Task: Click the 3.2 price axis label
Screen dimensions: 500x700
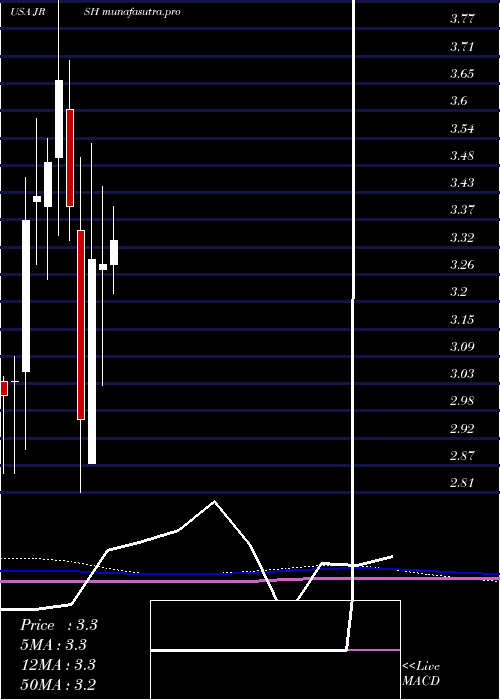Action: [459, 292]
